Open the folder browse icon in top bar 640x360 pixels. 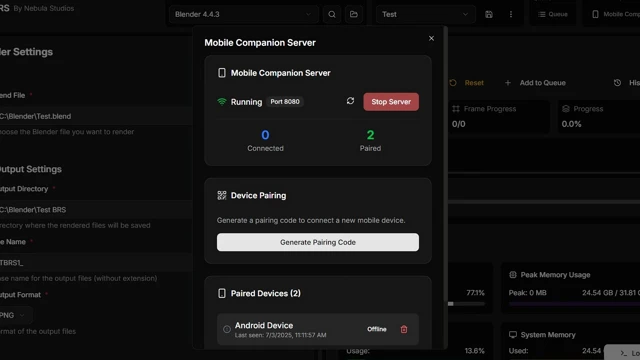354,14
